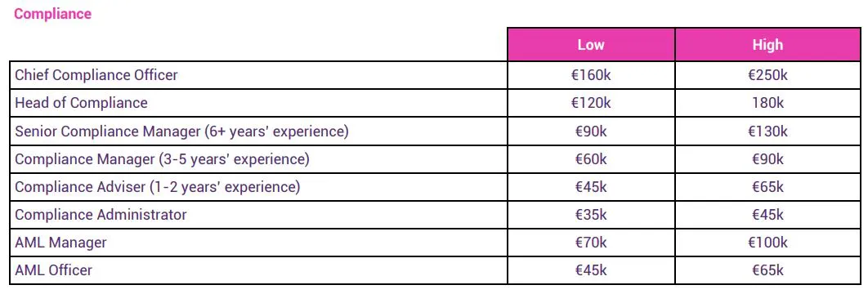
Task: Click the Compliance Adviser row label
Action: pyautogui.click(x=158, y=187)
